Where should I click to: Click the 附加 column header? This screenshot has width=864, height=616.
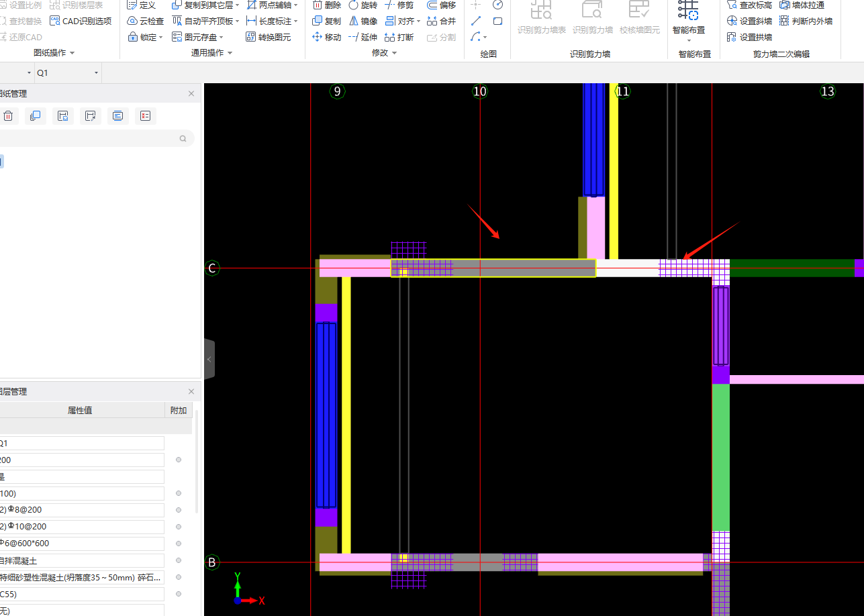179,410
